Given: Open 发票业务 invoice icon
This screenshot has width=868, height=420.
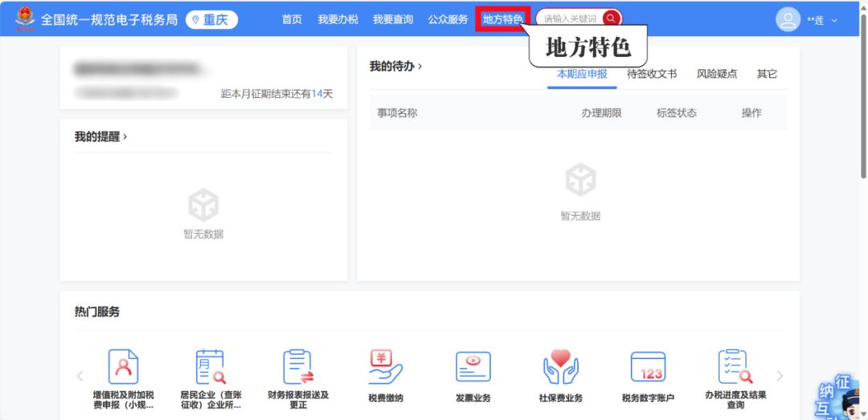Looking at the screenshot, I should [x=473, y=368].
